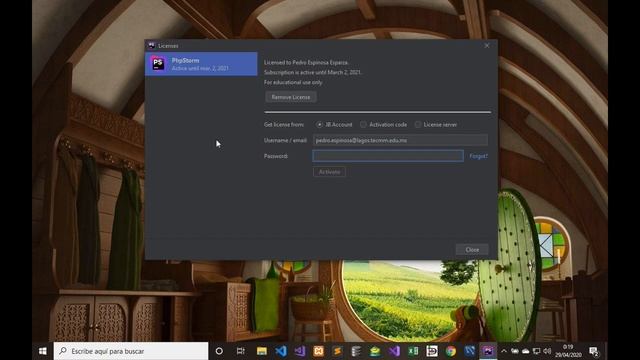
Task: Click the taskbar search box
Action: pos(131,351)
